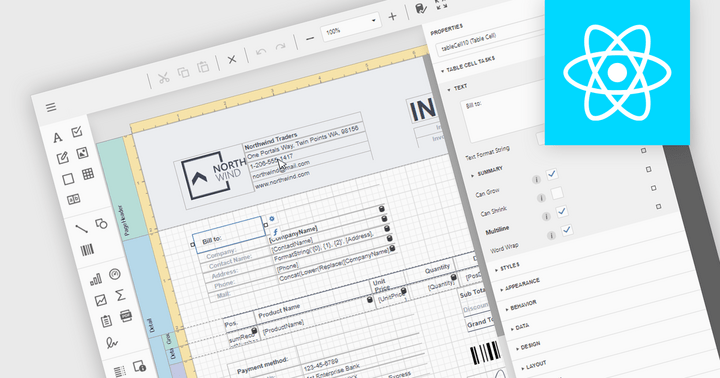Select the Gauge toolbox control
Viewport: 720px width, 378px height.
(115, 275)
